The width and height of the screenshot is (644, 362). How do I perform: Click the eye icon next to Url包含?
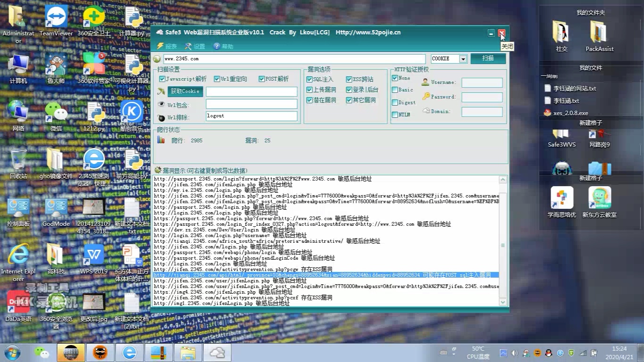click(x=161, y=105)
